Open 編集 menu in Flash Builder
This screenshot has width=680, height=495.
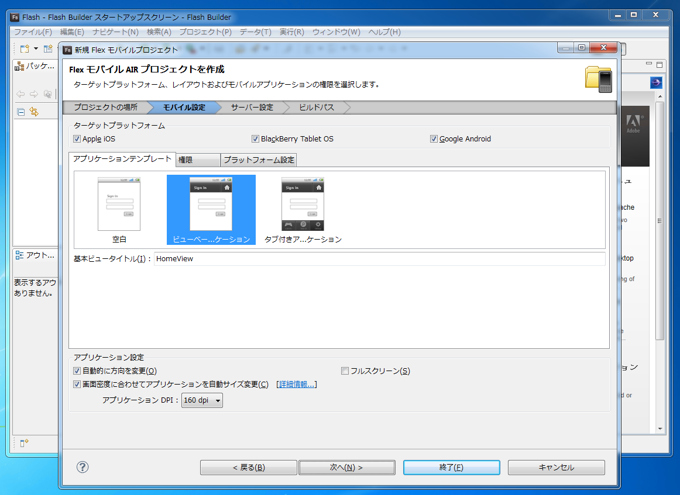(x=72, y=32)
